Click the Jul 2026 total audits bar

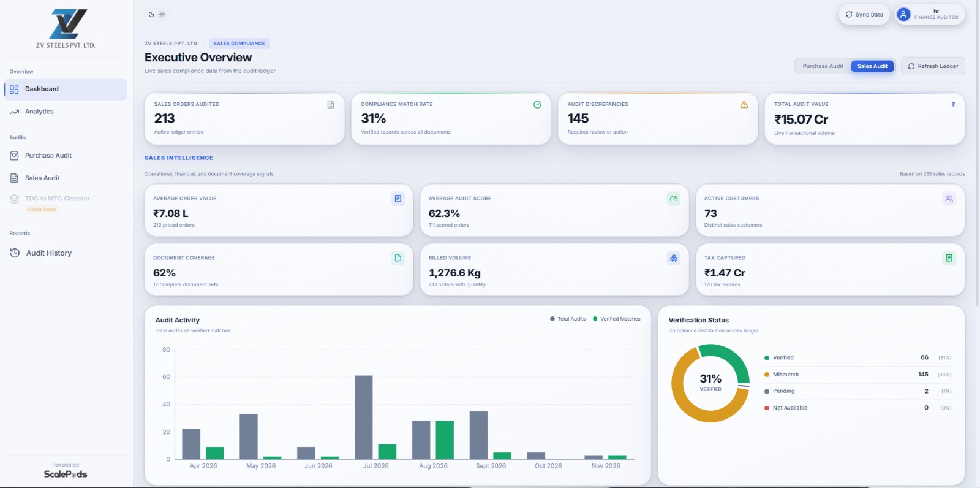click(364, 417)
